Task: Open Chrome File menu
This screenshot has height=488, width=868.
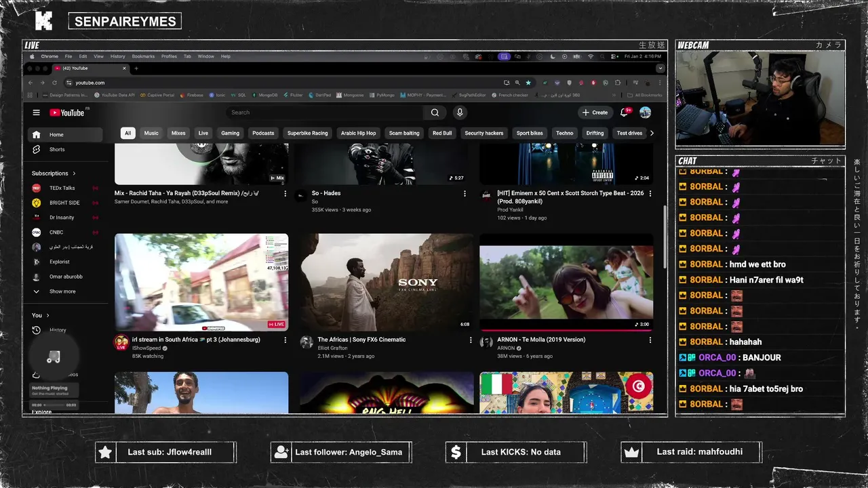Action: click(x=68, y=56)
